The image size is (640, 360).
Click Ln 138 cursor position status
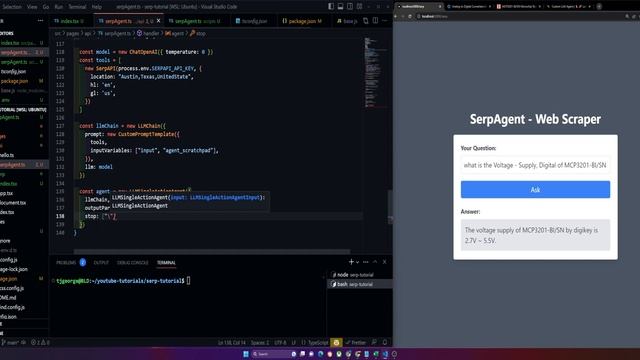[x=231, y=342]
